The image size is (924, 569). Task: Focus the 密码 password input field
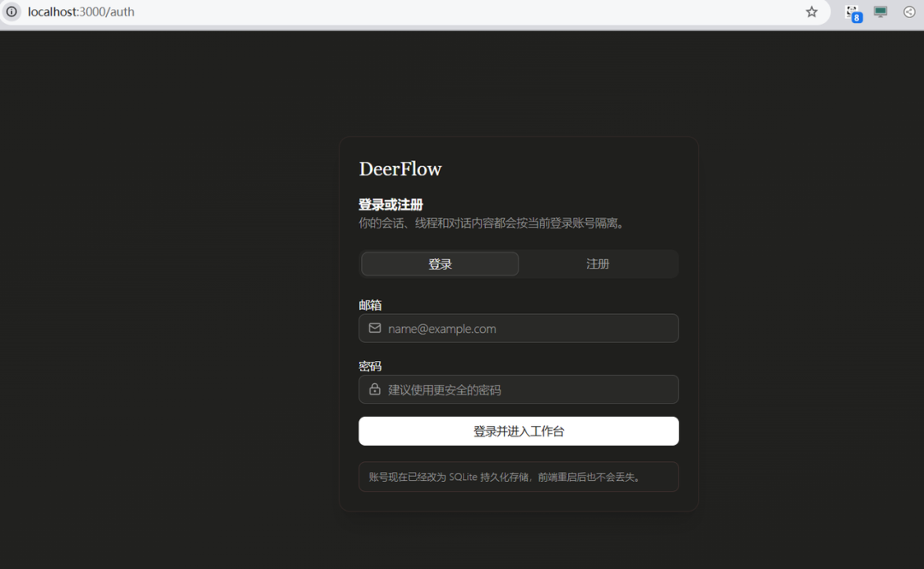(518, 389)
